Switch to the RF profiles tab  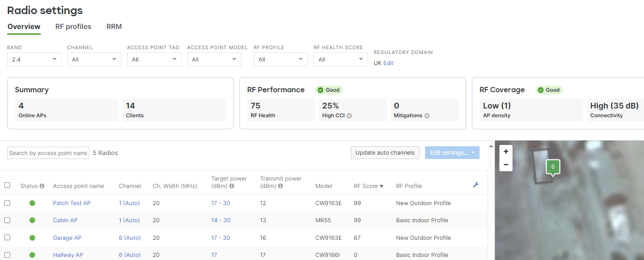click(x=73, y=26)
